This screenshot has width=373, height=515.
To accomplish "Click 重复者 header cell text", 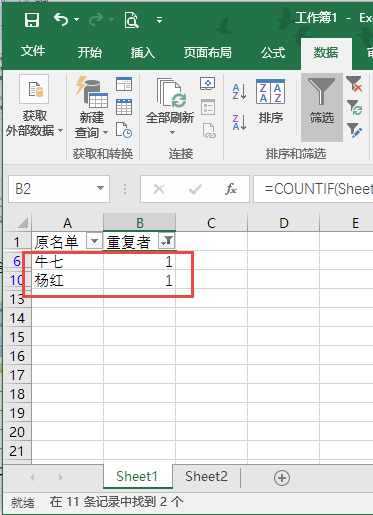I will click(128, 242).
